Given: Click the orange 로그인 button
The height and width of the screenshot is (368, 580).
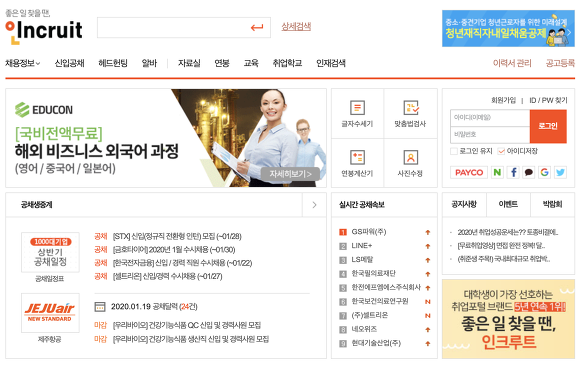Looking at the screenshot, I should point(548,126).
